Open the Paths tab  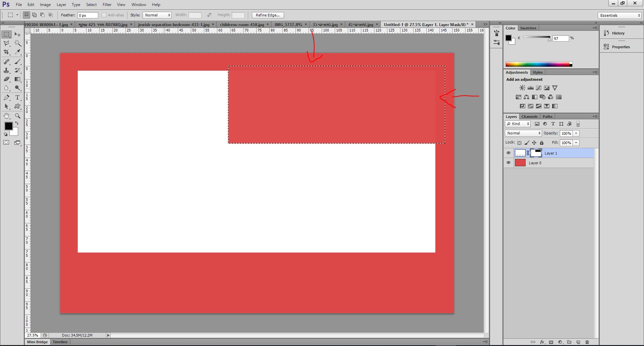point(547,117)
